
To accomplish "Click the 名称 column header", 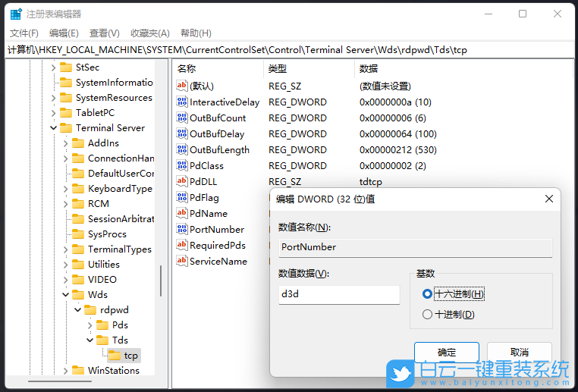I will point(218,68).
